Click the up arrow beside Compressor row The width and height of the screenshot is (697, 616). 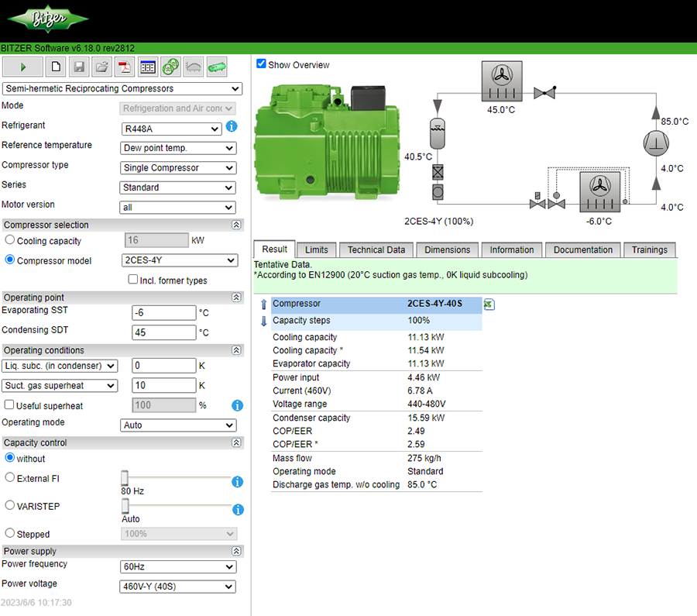pos(263,305)
